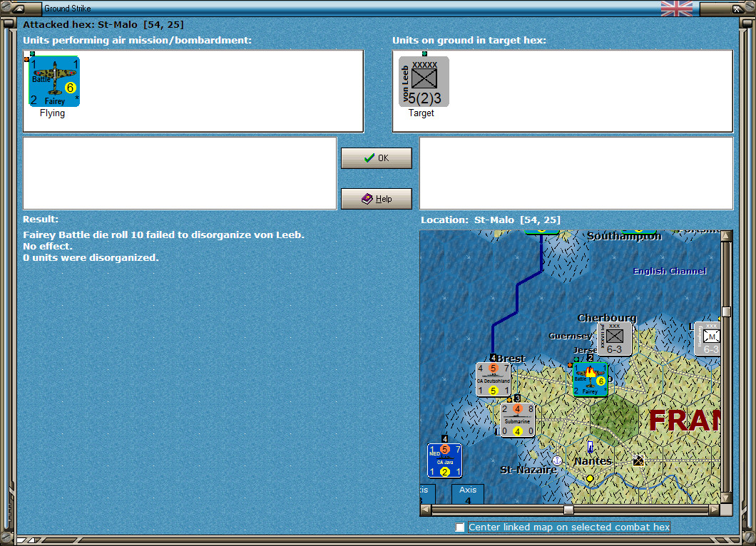Click the British flag icon in title bar
The height and width of the screenshot is (546, 756).
tap(676, 8)
